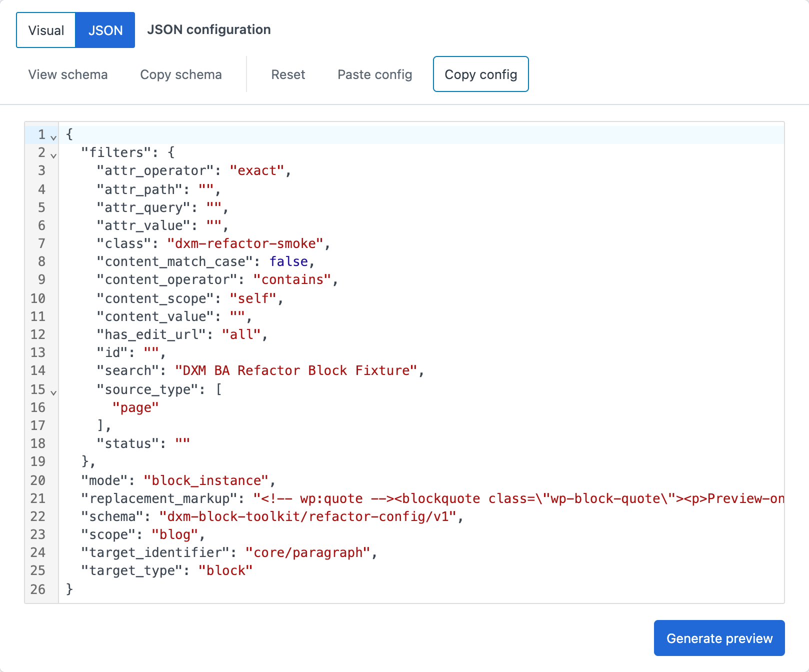Click the closing brace on line 26

[69, 589]
